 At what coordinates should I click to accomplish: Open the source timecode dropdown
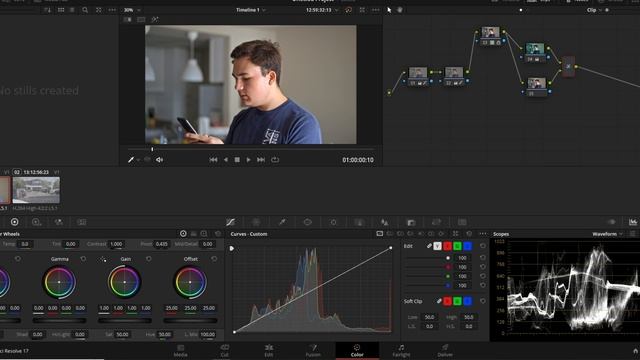[x=322, y=10]
